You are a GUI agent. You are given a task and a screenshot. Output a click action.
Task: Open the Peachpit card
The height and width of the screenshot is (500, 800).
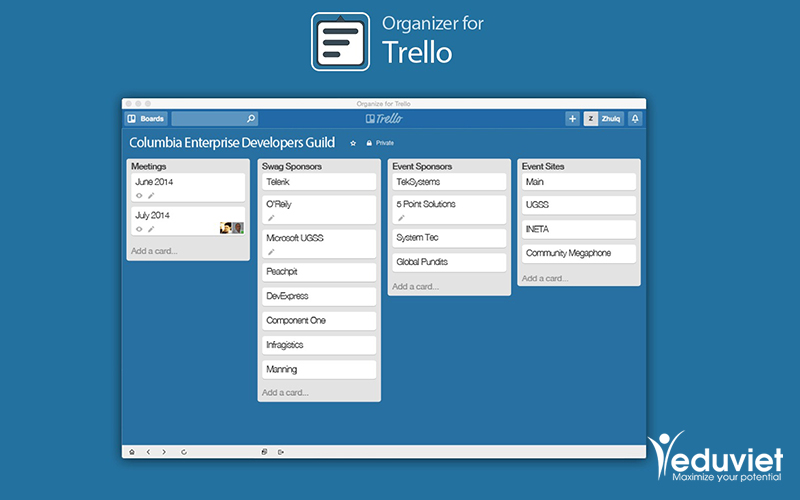click(319, 272)
